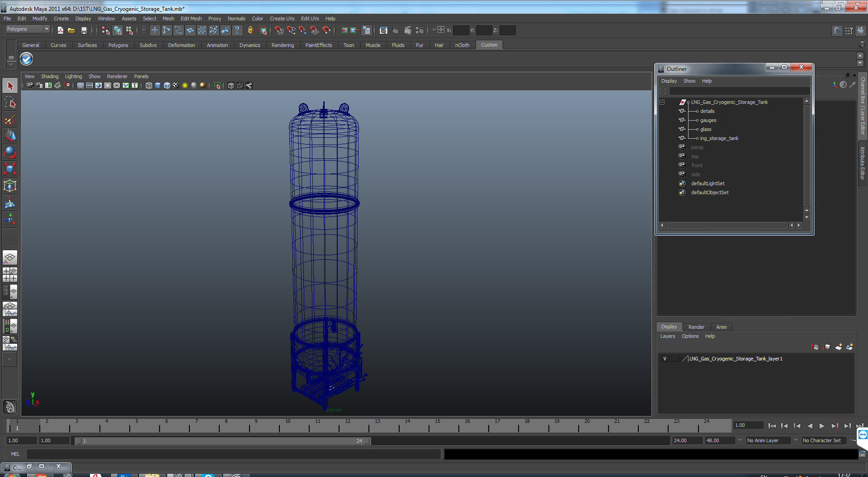
Task: Open input field mode dropdown next to X
Action: 434,30
